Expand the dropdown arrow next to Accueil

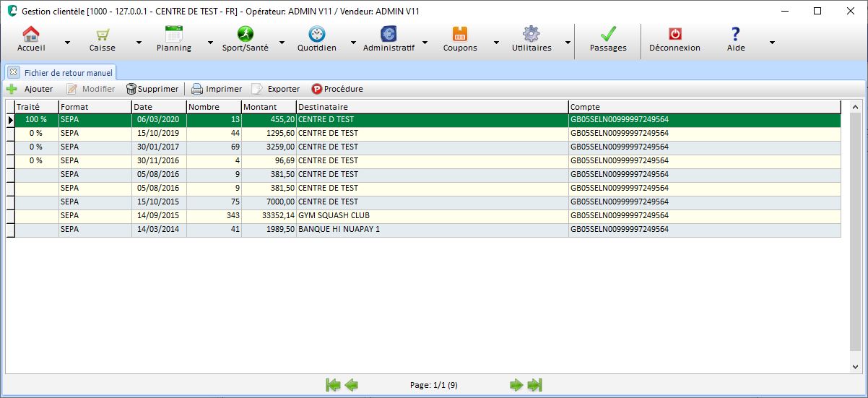click(67, 43)
